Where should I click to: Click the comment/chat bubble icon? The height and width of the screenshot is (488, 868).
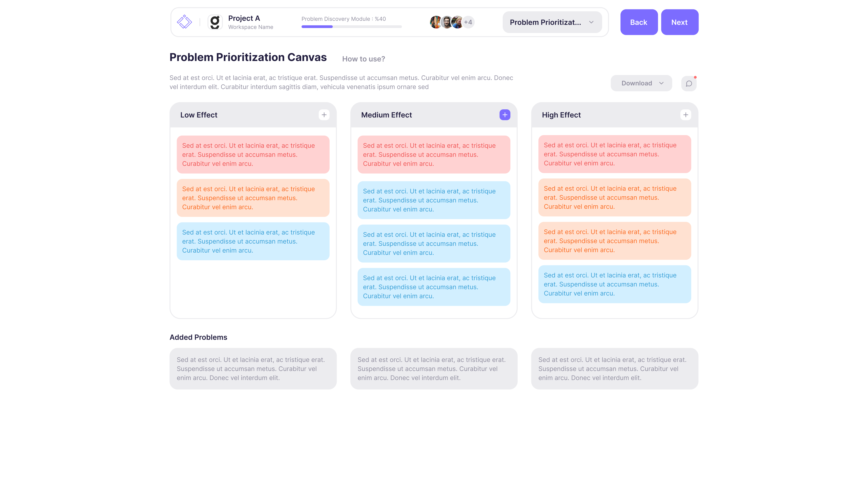689,83
